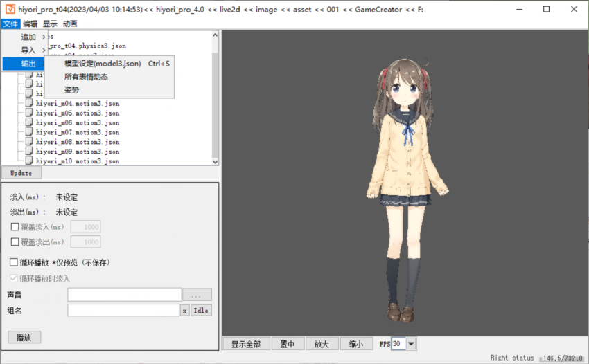Click the 覆盖淡入 value field
Viewport: 589px width, 364px height.
click(86, 227)
